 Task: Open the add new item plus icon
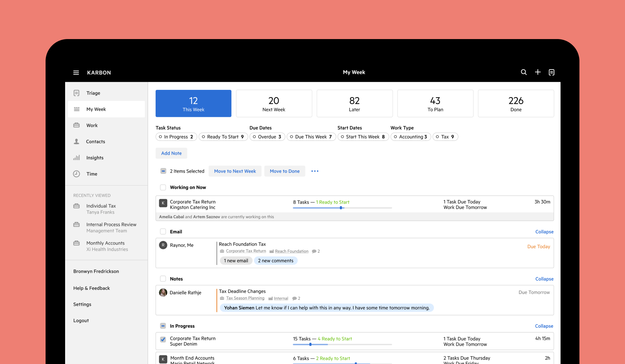point(537,72)
